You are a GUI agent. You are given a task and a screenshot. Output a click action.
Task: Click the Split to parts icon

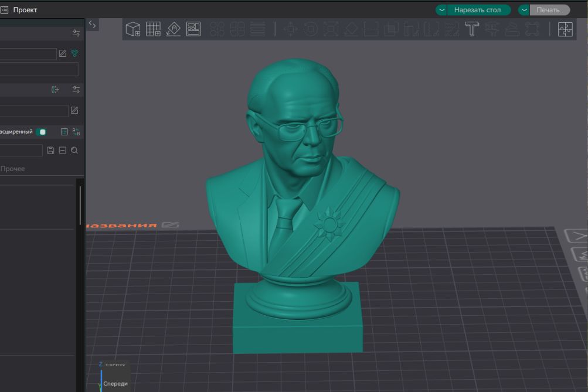pos(237,29)
